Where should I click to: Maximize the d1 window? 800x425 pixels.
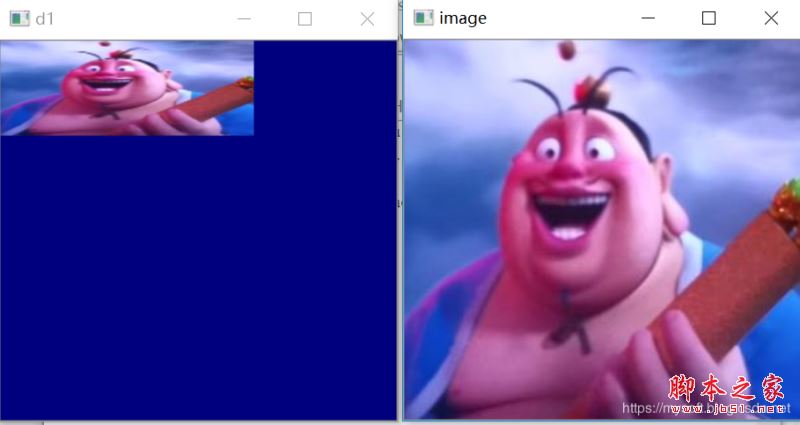click(x=305, y=19)
